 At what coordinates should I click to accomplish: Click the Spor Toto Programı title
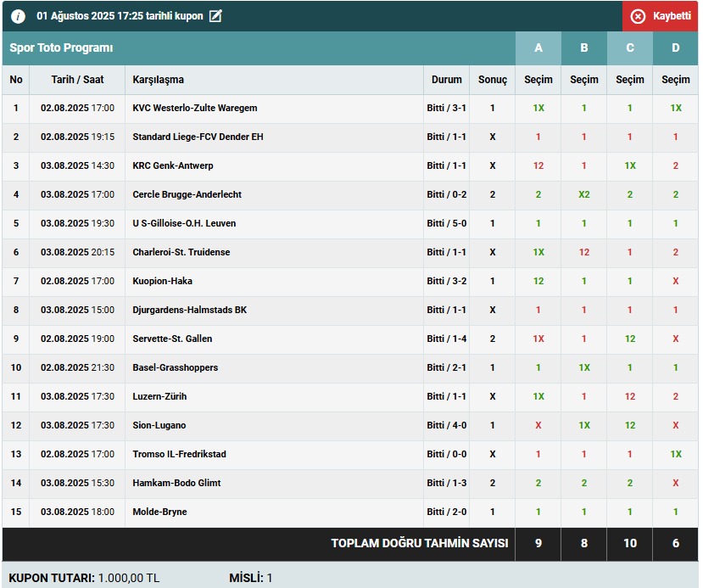61,48
